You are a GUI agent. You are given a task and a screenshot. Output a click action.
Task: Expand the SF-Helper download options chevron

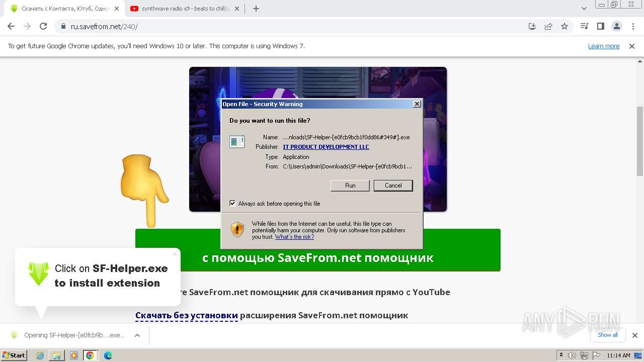pyautogui.click(x=137, y=335)
